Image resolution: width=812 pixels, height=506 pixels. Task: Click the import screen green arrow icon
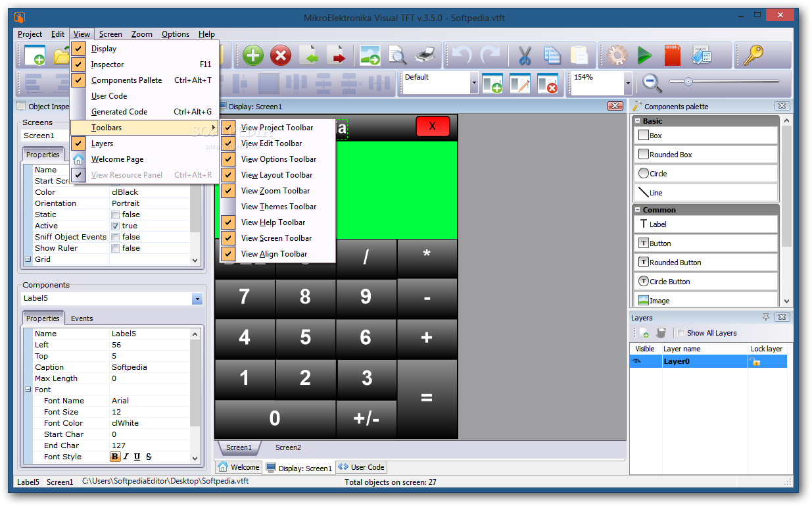pos(308,55)
